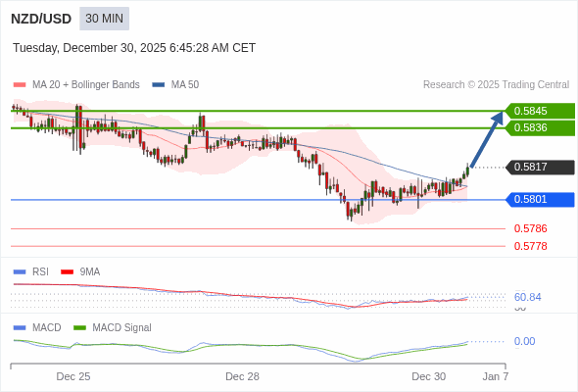The height and width of the screenshot is (392, 578).
Task: Click the 0.5836 resistance price tag
Action: [x=541, y=128]
